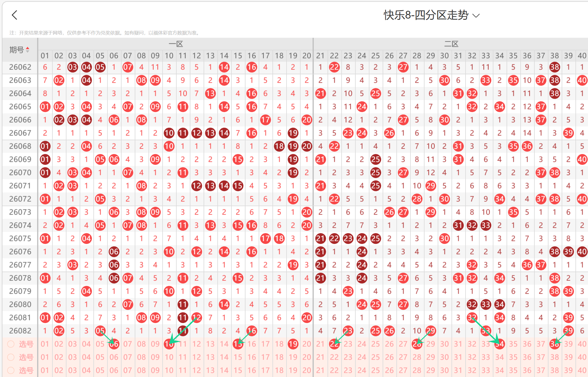Viewport: 588px width, 377px height.
Task: Click the 一区 zone header
Action: [x=176, y=44]
